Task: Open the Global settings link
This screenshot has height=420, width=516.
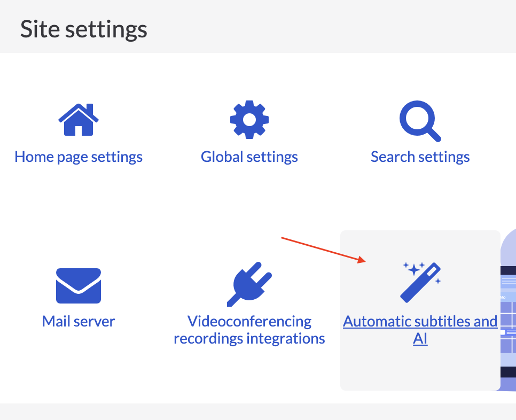Action: pyautogui.click(x=249, y=157)
